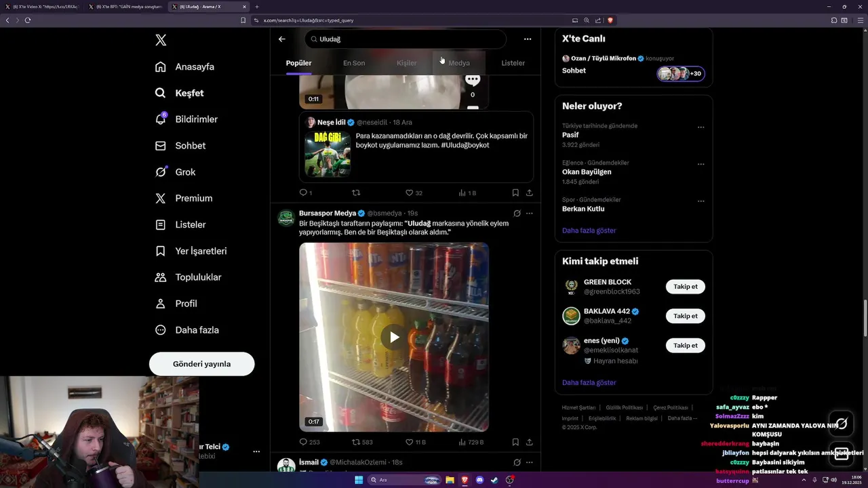Open Hizmet Şartları footer link

coord(578,407)
